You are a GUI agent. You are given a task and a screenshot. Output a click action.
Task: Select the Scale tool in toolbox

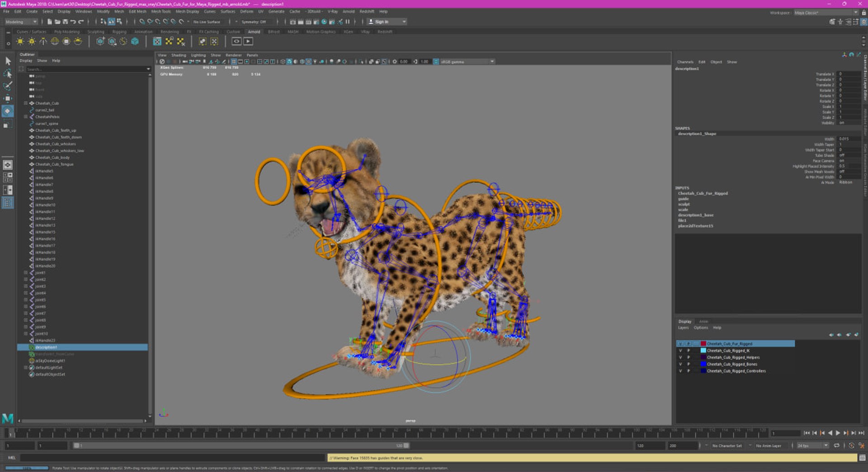click(x=8, y=123)
